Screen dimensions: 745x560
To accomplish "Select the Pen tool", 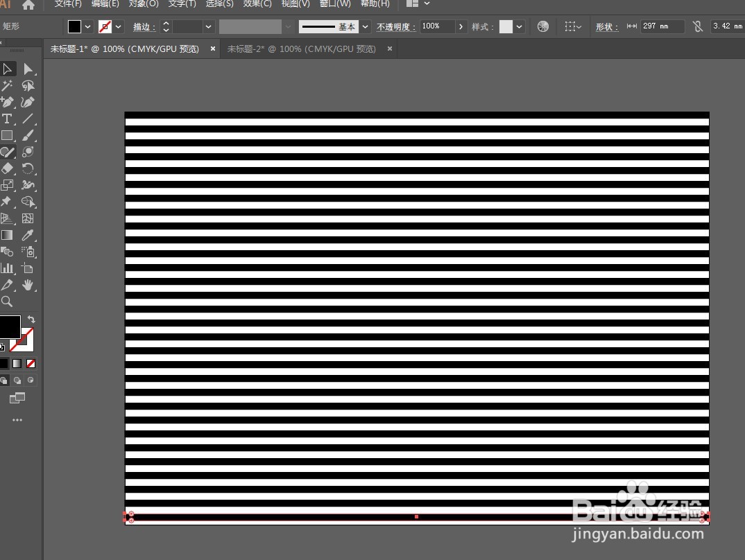I will [7, 102].
